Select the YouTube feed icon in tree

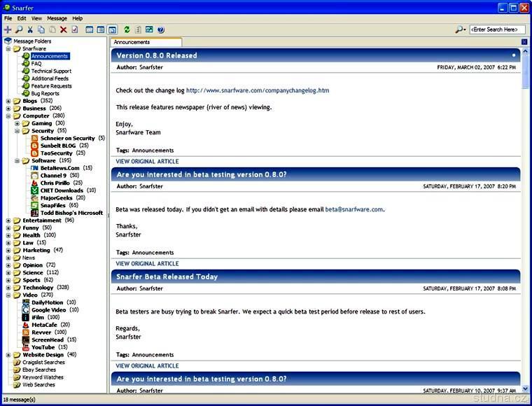(x=26, y=347)
